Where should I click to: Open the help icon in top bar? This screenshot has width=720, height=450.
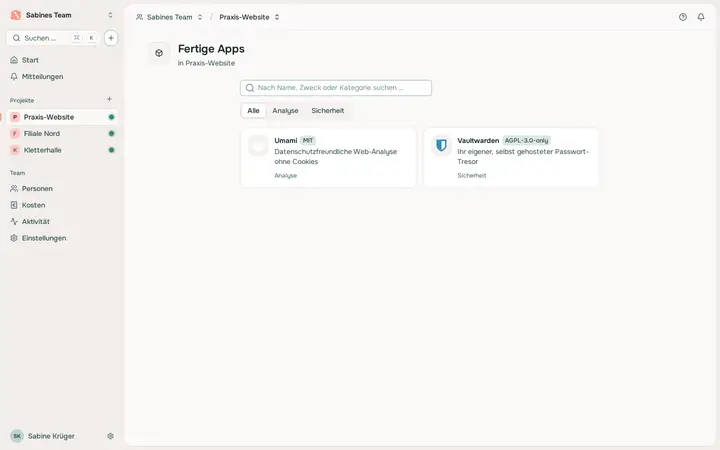click(x=683, y=17)
